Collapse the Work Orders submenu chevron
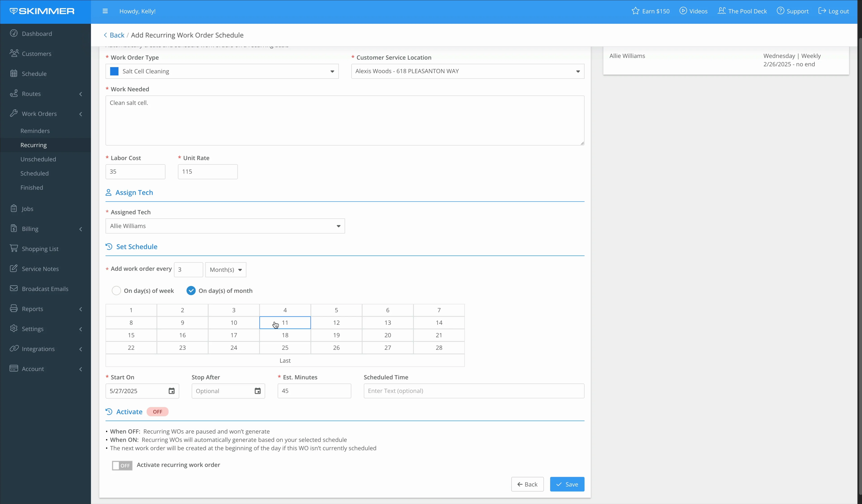862x504 pixels. pyautogui.click(x=81, y=114)
